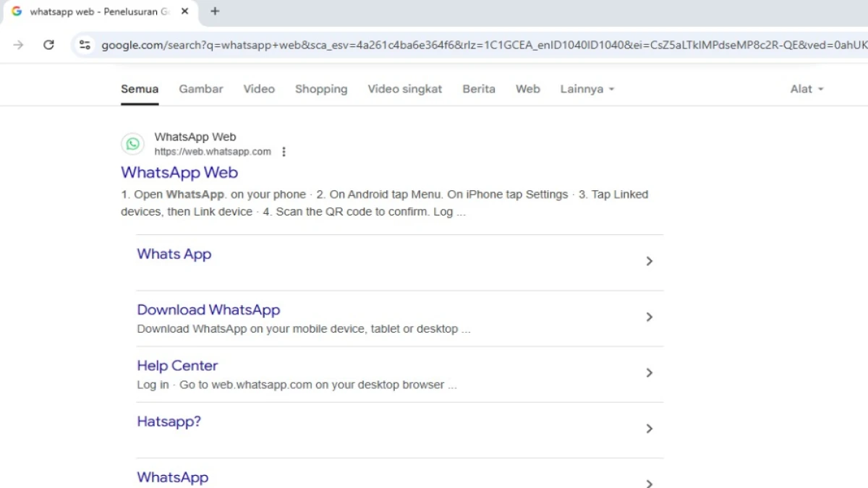The width and height of the screenshot is (868, 488).
Task: Close the whatsapp web browser tab
Action: [x=185, y=12]
